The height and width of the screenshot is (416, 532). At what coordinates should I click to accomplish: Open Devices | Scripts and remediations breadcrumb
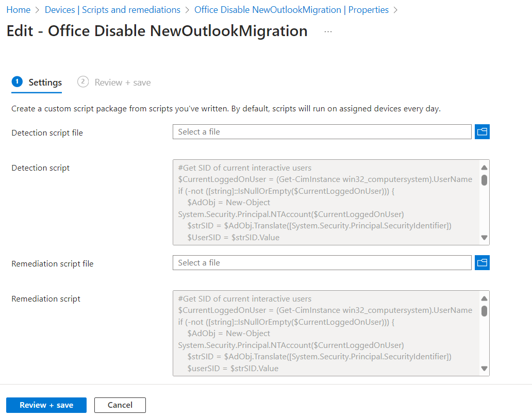click(x=112, y=10)
